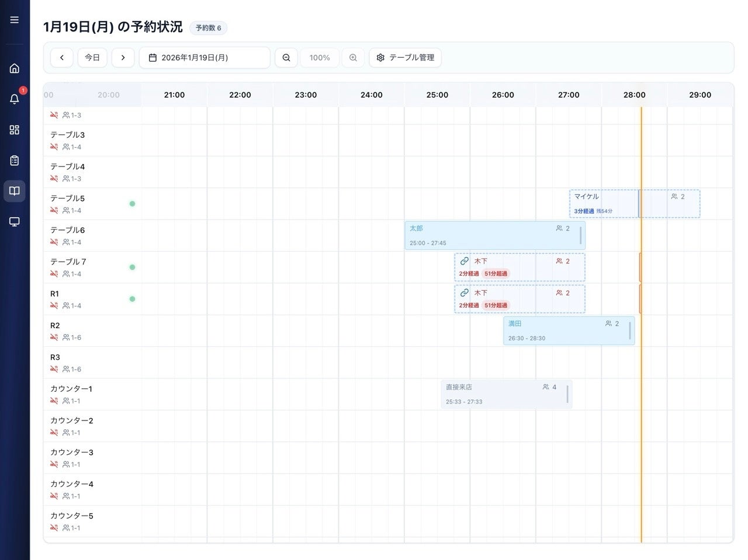Screen dimensions: 748x560
Task: Zoom in the timeline
Action: pyautogui.click(x=353, y=58)
